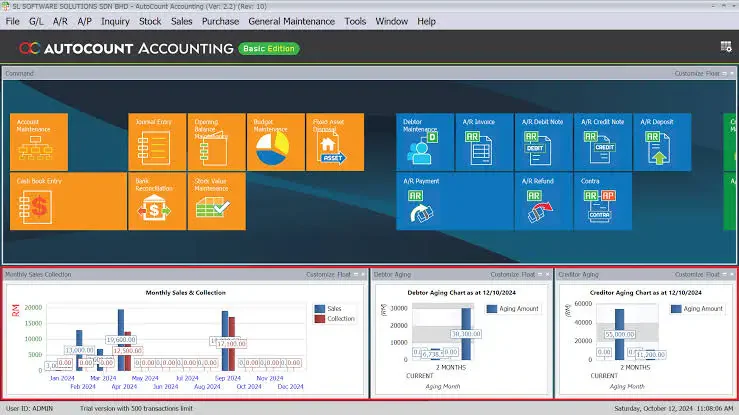The width and height of the screenshot is (739, 415).
Task: Open the A/R Credit Note tile
Action: point(603,142)
